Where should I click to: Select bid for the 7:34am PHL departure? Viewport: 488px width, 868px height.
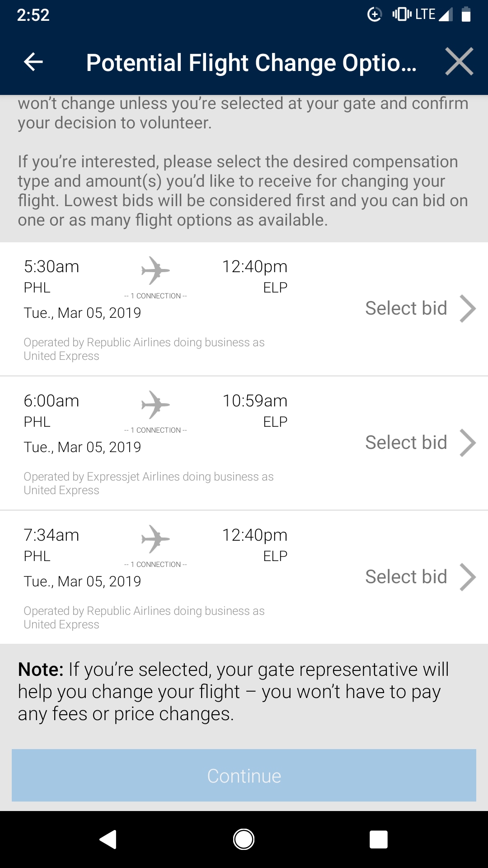[406, 577]
